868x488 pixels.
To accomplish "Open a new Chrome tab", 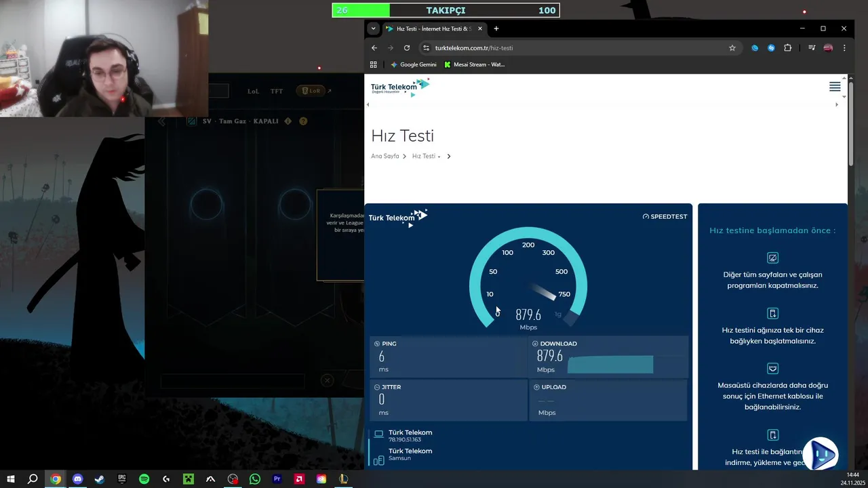I will coord(496,28).
